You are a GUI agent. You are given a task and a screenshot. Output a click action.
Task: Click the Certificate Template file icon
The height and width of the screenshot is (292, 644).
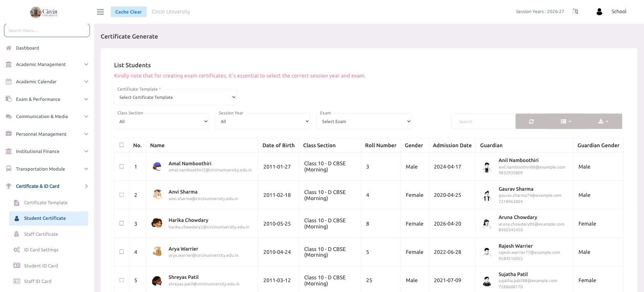tap(16, 203)
